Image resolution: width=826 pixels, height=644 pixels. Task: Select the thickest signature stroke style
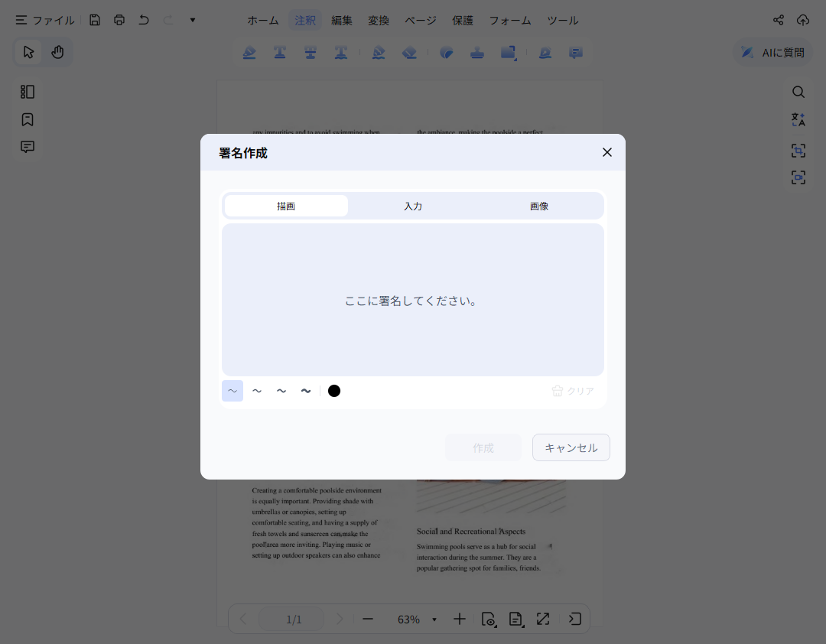coord(306,391)
